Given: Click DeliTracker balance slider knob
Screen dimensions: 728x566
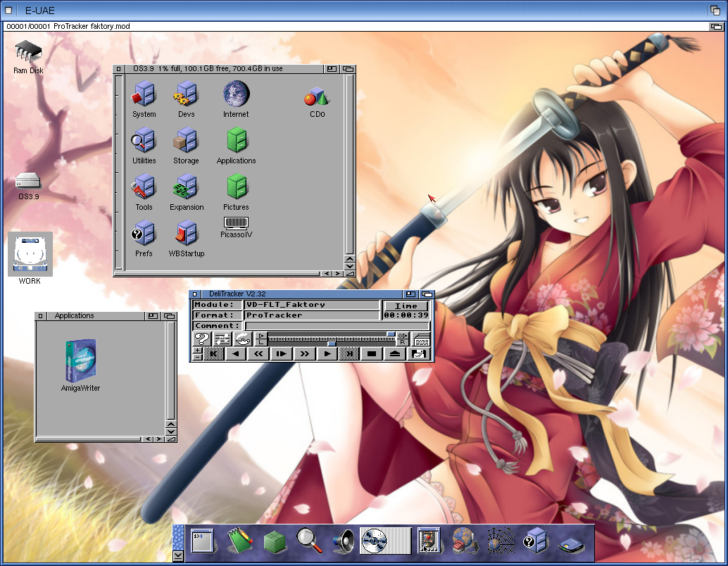Looking at the screenshot, I should (332, 344).
